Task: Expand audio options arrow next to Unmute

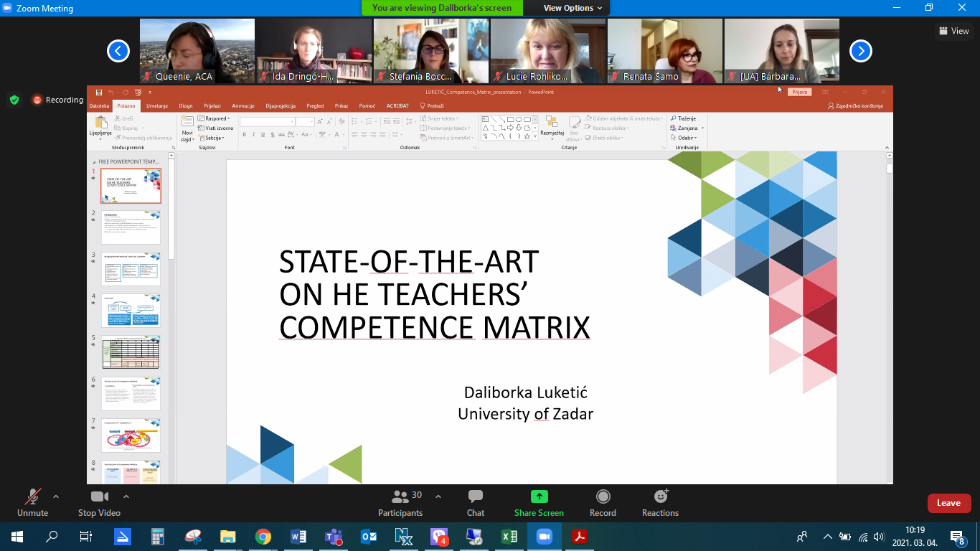Action: [x=56, y=496]
